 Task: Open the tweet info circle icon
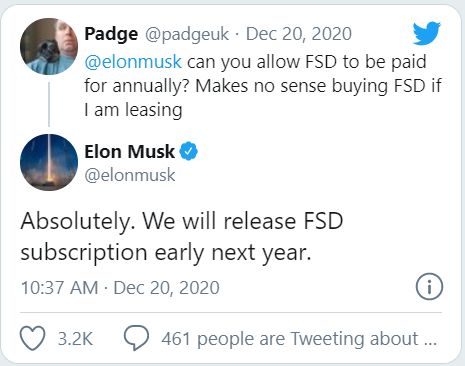click(x=429, y=287)
